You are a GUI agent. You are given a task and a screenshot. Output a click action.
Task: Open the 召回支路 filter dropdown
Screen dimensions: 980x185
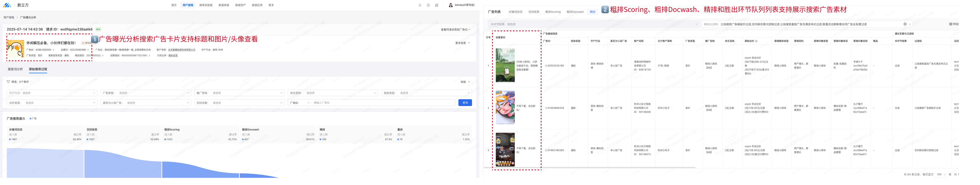239,103
